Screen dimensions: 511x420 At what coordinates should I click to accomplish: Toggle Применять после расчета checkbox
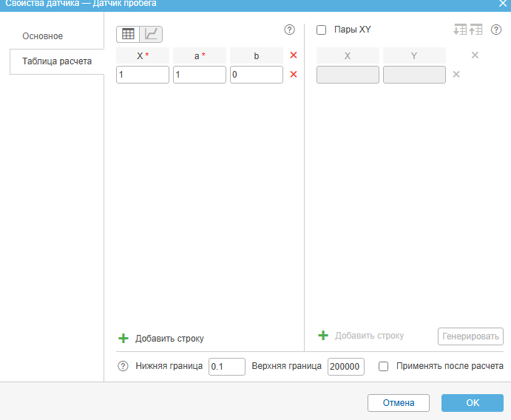383,366
